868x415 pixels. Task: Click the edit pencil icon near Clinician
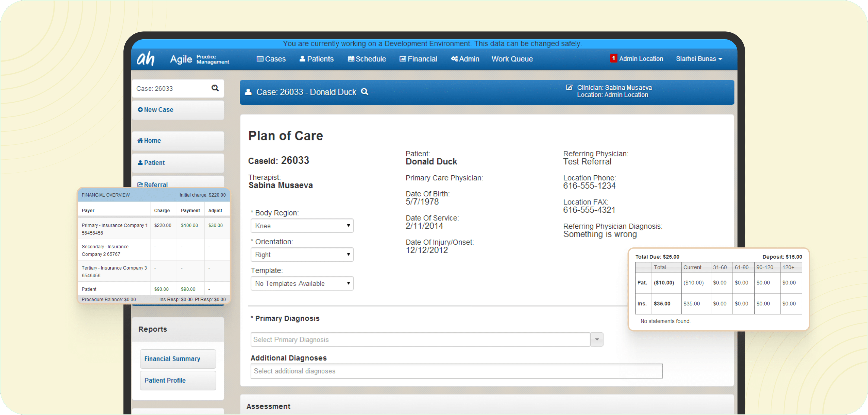pyautogui.click(x=569, y=87)
